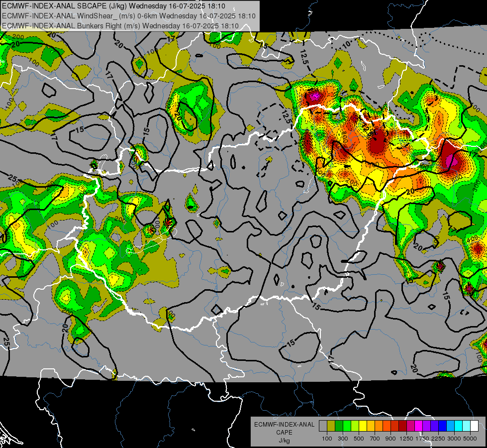The height and width of the screenshot is (448, 487).
Task: Pick the white swatch at legend end
Action: 474,426
